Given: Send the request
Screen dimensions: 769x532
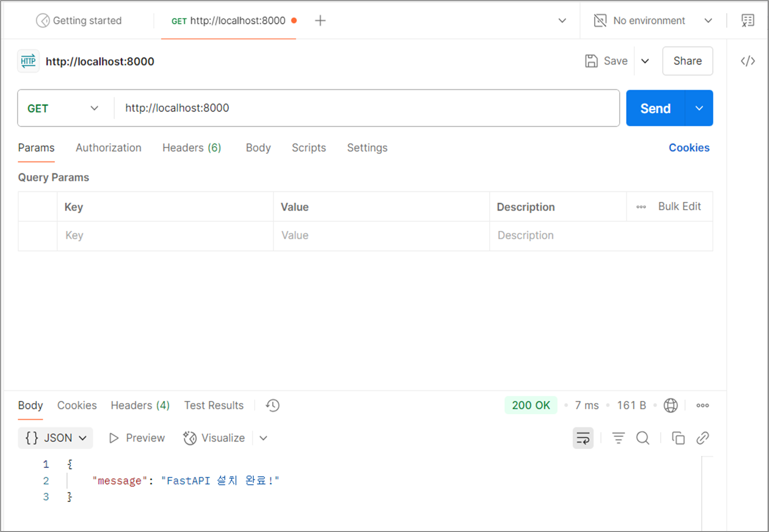Looking at the screenshot, I should [655, 108].
